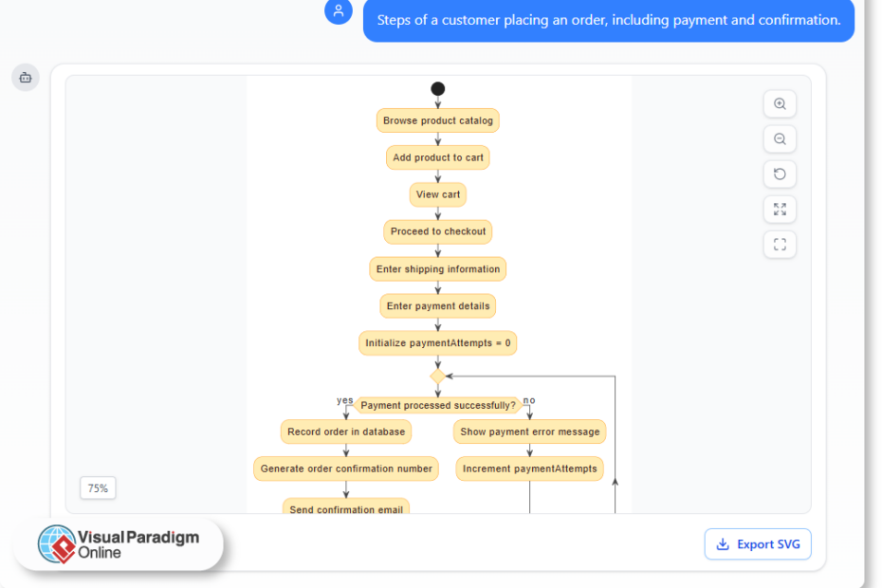Screen dimensions: 882x588
Task: Click the blue user avatar icon
Action: click(x=339, y=12)
